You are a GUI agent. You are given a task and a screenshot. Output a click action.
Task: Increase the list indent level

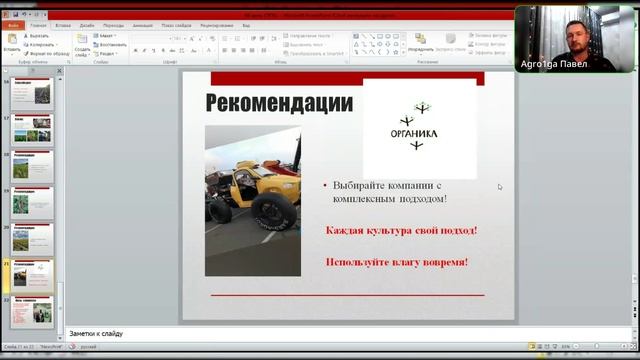pos(262,39)
